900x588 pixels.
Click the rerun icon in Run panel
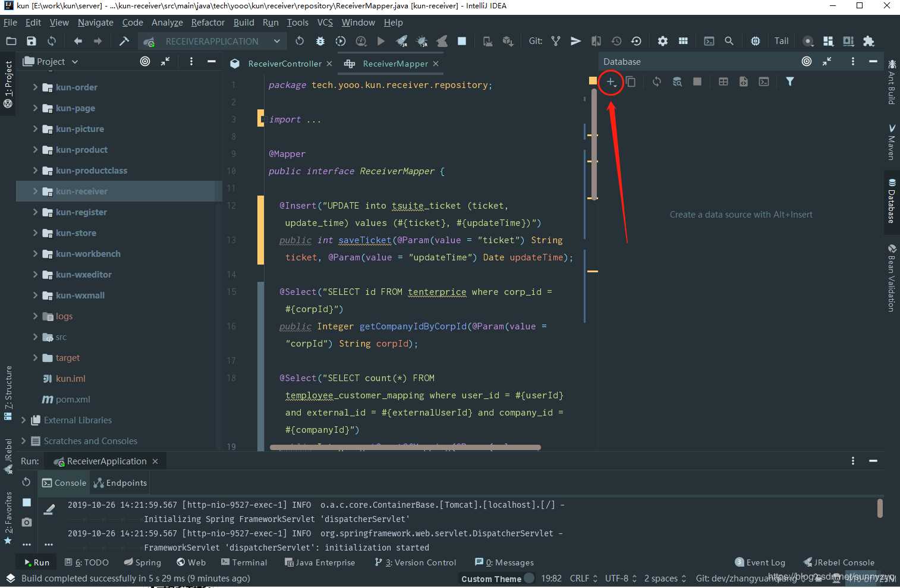[x=26, y=482]
